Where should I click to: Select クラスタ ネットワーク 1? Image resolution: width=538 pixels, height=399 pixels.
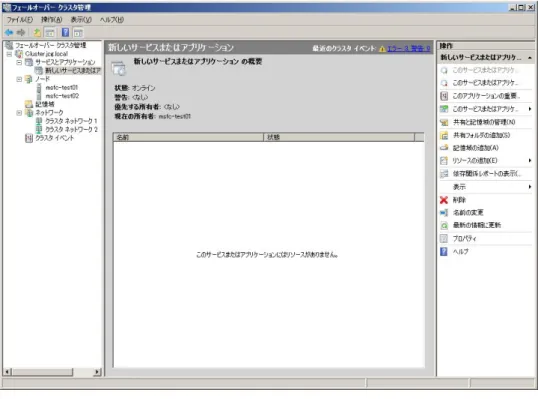click(x=71, y=121)
